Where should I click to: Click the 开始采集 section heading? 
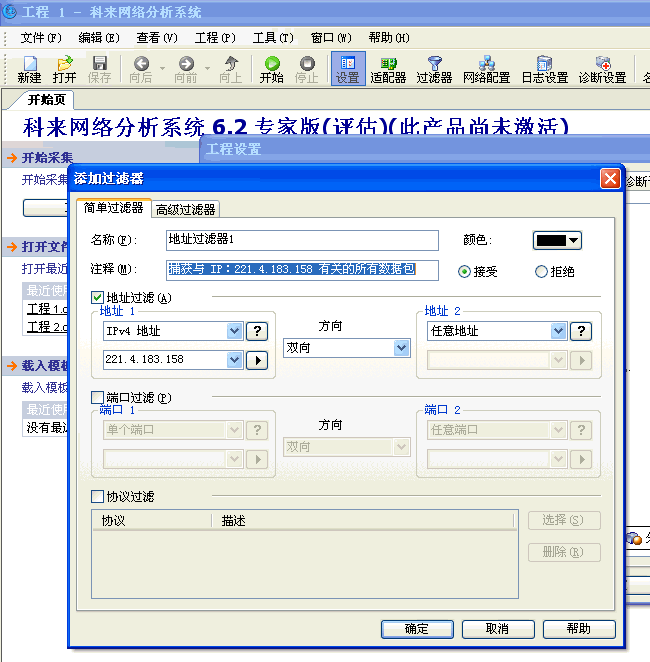47,157
